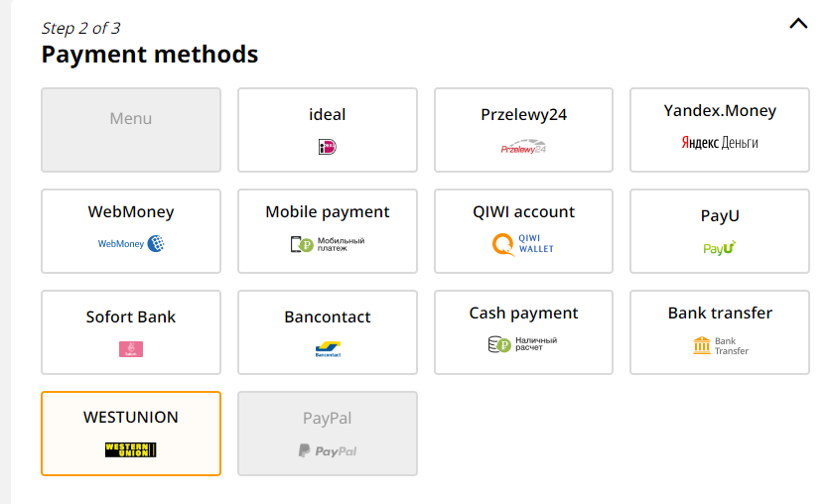Click the Payment methods heading
830x504 pixels.
coord(150,55)
